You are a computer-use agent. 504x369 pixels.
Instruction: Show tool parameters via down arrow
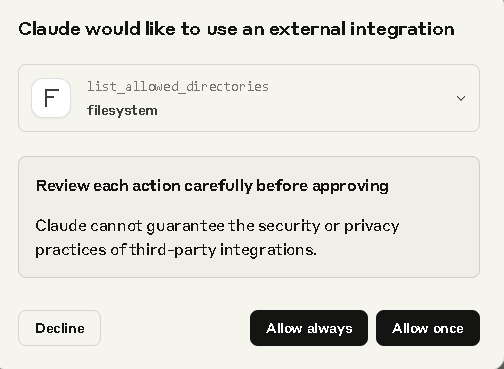(461, 98)
